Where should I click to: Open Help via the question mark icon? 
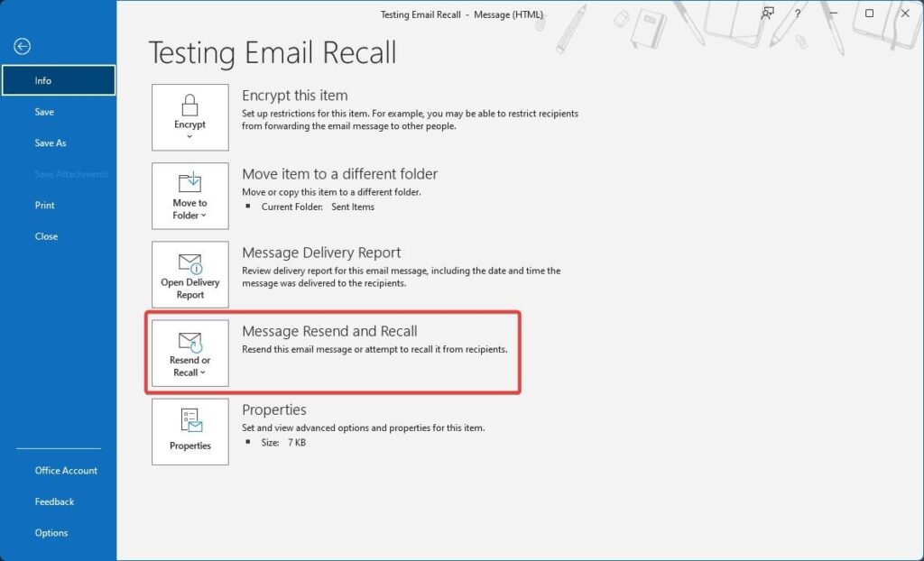tap(798, 14)
